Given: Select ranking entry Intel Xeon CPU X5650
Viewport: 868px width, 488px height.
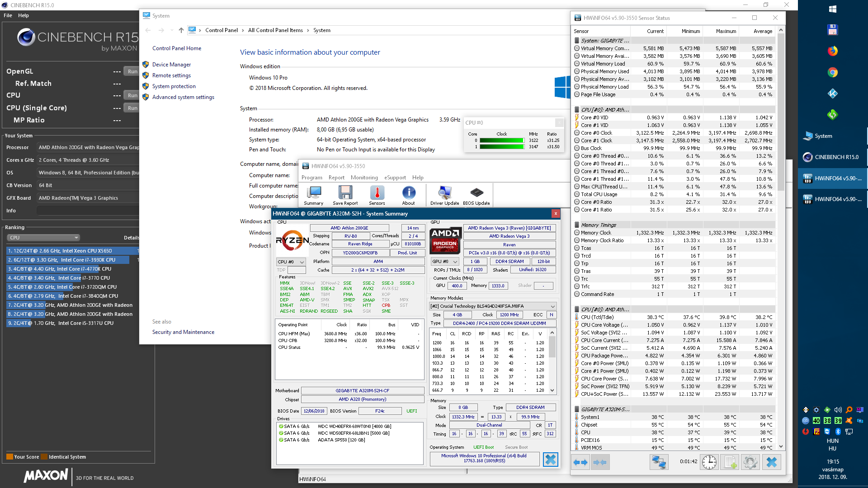Looking at the screenshot, I should point(72,251).
